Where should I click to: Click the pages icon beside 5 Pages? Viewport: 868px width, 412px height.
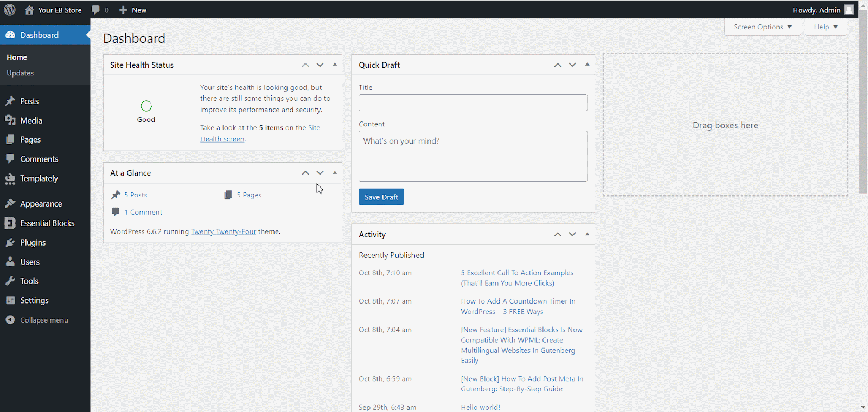coord(228,195)
